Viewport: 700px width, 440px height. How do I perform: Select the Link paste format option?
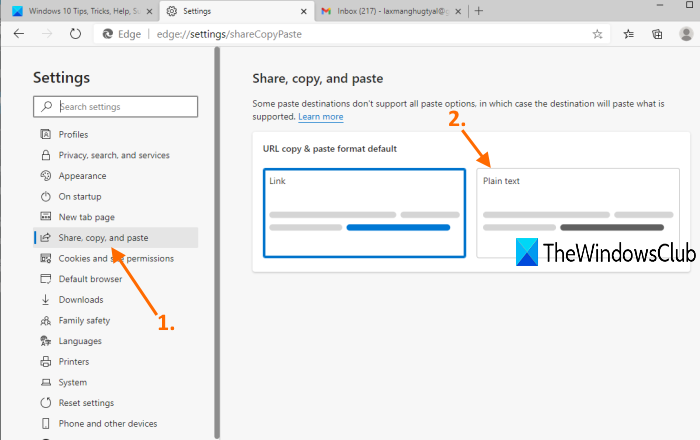pyautogui.click(x=364, y=213)
